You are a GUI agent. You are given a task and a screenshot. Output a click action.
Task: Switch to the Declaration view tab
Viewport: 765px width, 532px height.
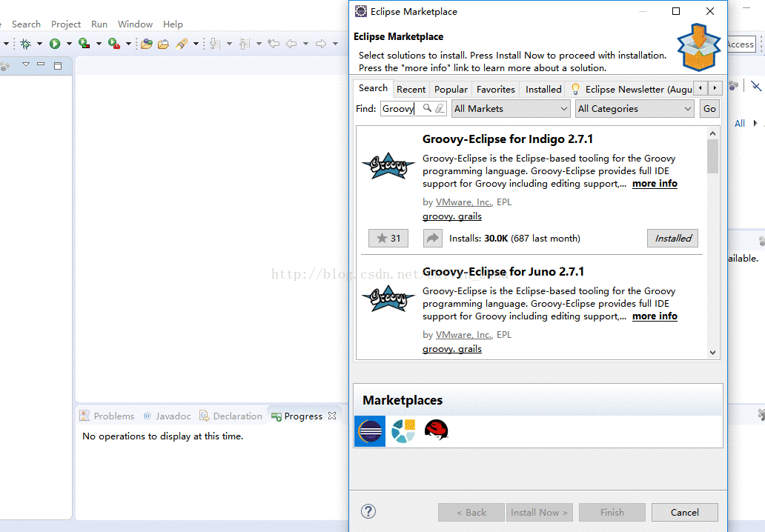point(231,416)
